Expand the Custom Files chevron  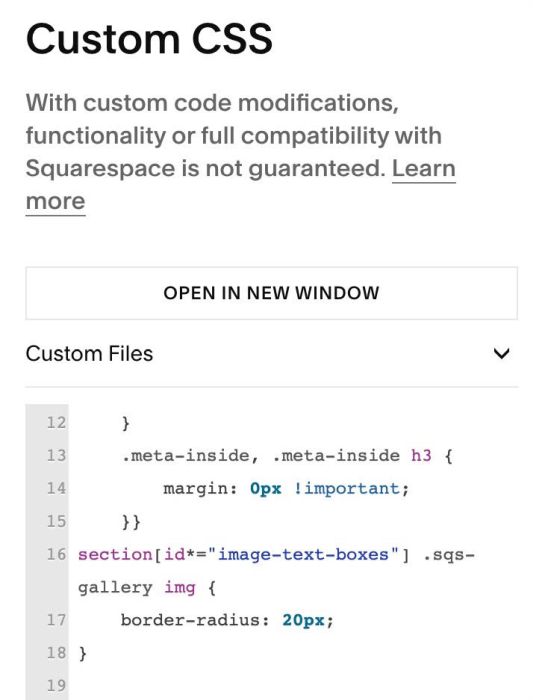pos(502,354)
